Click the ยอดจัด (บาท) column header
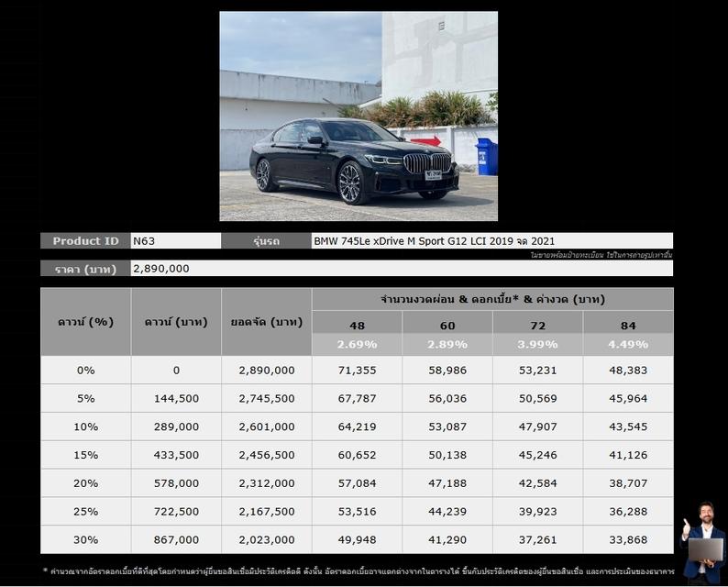The height and width of the screenshot is (587, 728). (x=267, y=322)
